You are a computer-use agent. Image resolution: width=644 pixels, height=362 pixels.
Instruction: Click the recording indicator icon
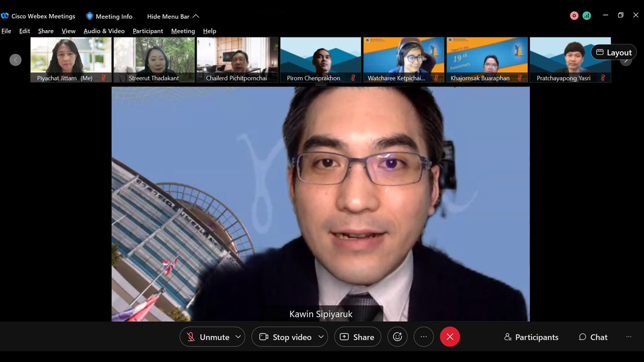574,16
